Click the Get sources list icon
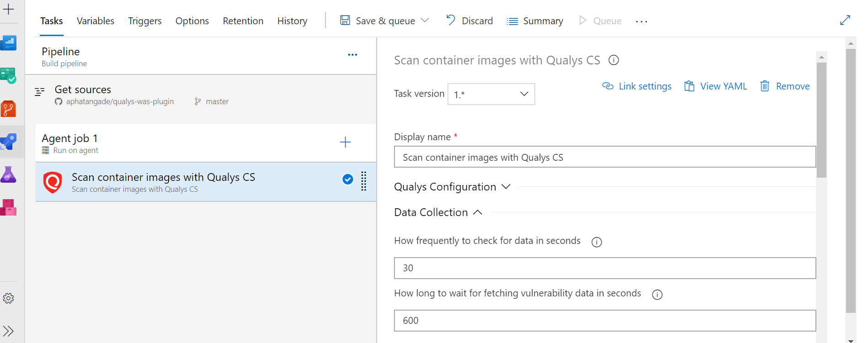The height and width of the screenshot is (343, 868). click(x=40, y=92)
